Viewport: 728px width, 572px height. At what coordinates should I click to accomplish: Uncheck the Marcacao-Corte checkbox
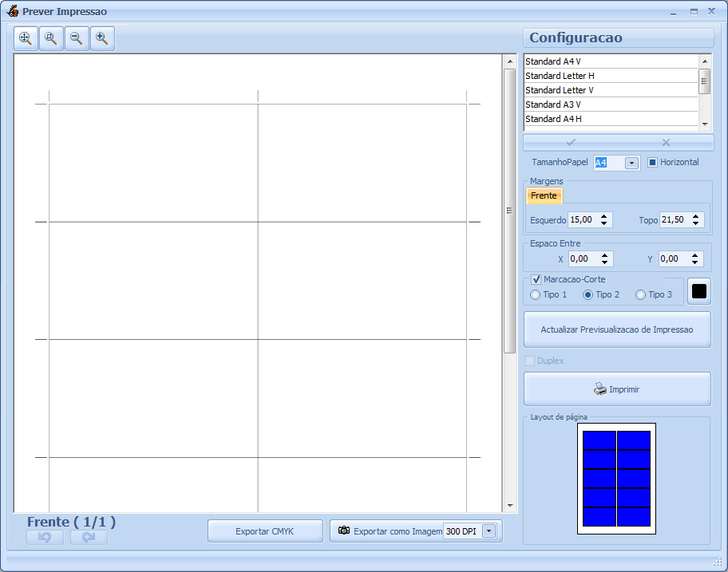pyautogui.click(x=536, y=279)
